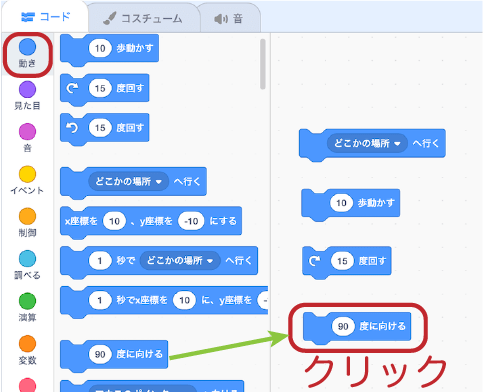Switch to the 音 tab at top

[229, 18]
